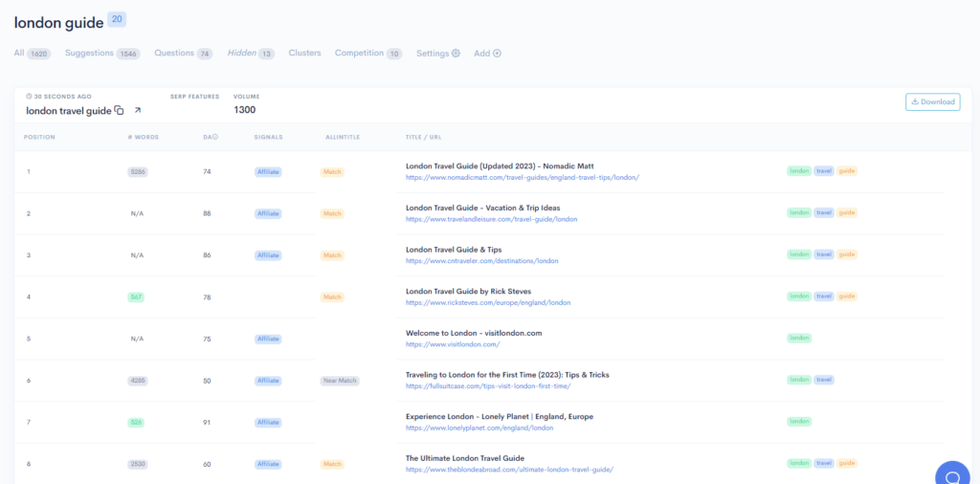Go to the Clusters tab
This screenshot has height=484, width=980.
click(304, 54)
